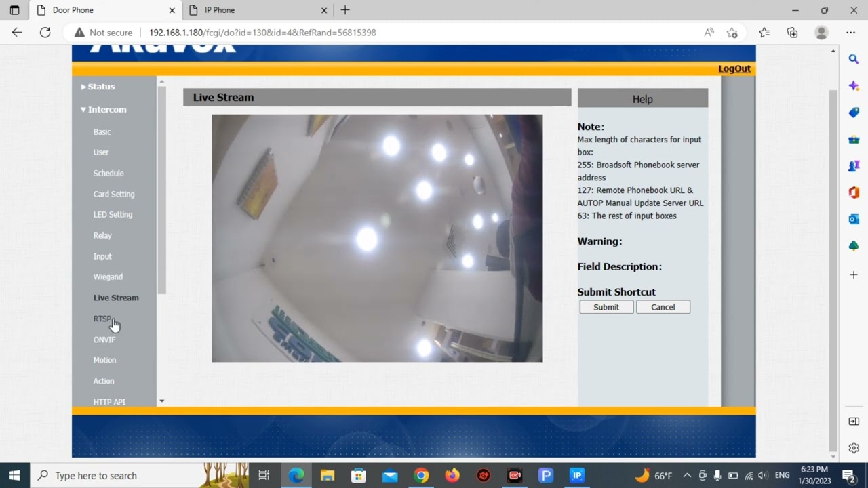This screenshot has height=488, width=868.
Task: Click the Not secure site info indicator
Action: click(x=103, y=32)
